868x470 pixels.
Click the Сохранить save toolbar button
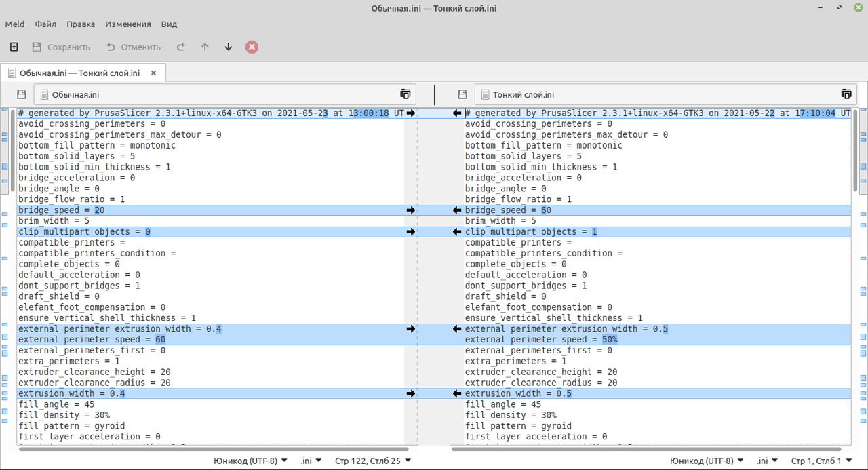pos(61,47)
